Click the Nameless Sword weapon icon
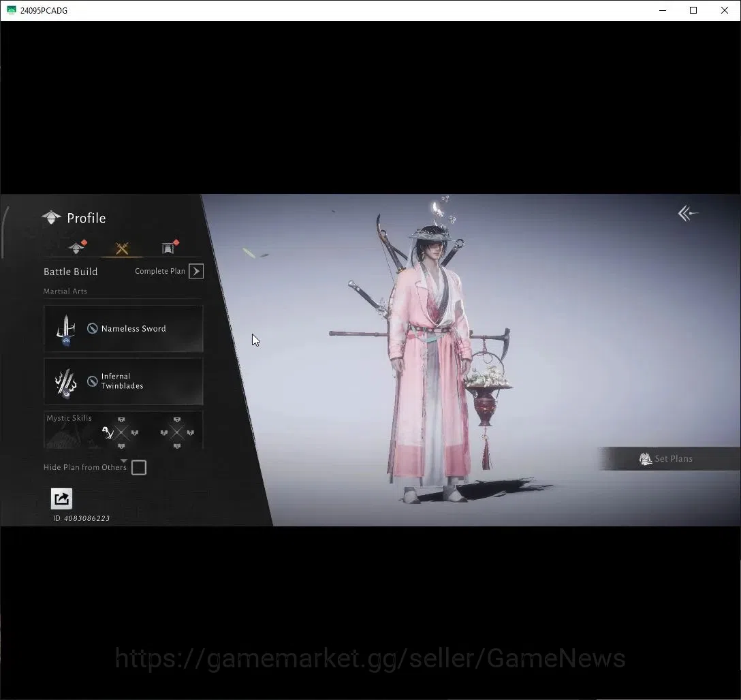 [66, 330]
